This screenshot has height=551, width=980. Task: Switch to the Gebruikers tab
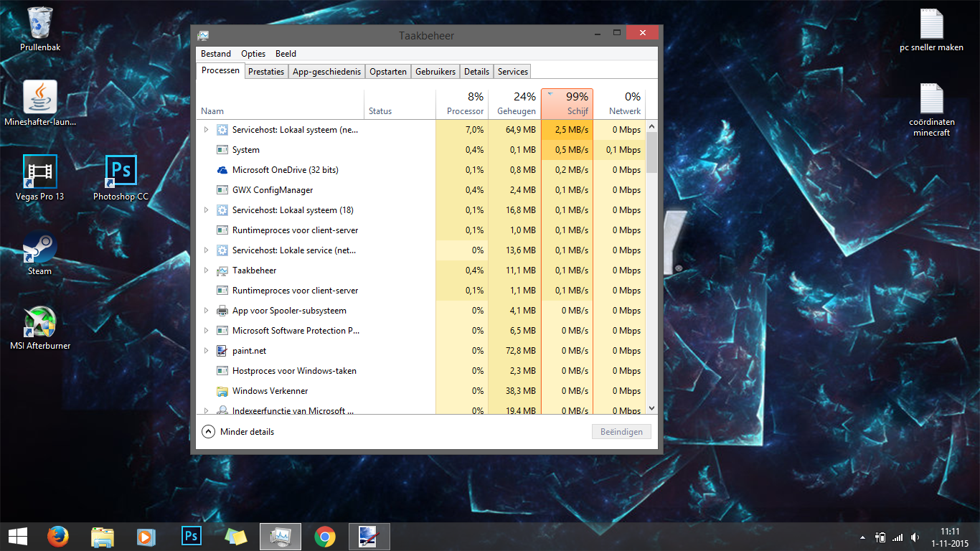pos(435,72)
